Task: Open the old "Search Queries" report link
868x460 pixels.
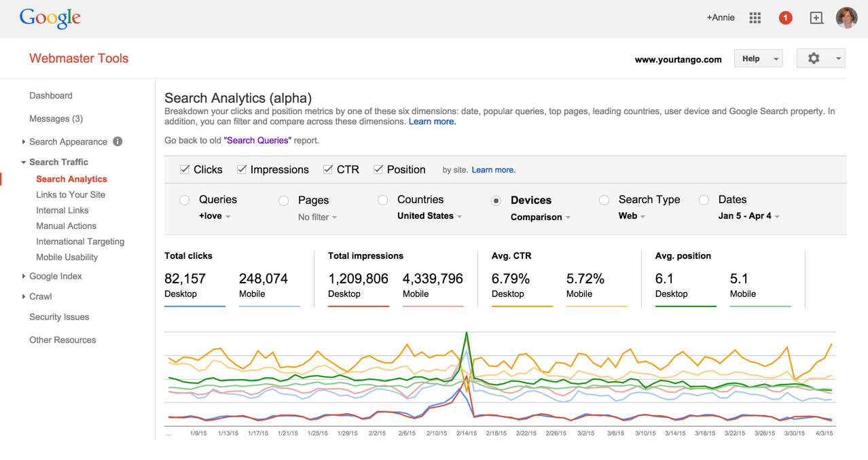Action: (257, 141)
